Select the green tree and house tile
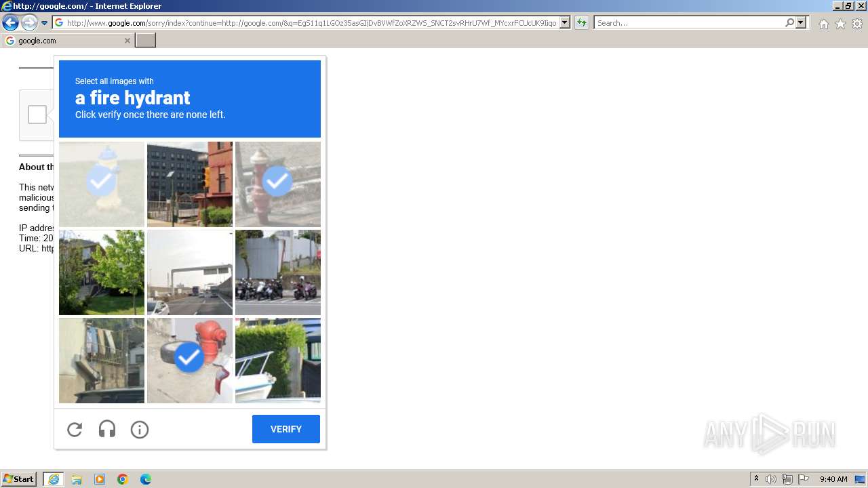Viewport: 868px width, 488px height. [x=102, y=272]
